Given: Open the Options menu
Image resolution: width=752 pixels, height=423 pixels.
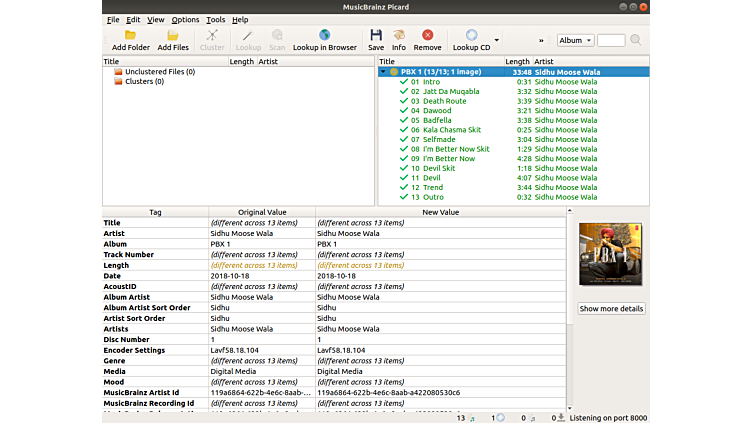Looking at the screenshot, I should (185, 20).
